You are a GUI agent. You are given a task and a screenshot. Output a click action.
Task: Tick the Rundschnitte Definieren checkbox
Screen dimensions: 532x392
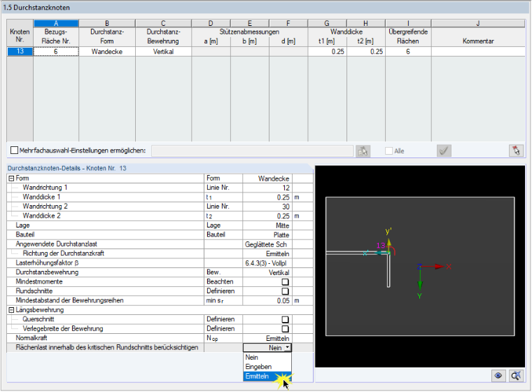point(286,291)
